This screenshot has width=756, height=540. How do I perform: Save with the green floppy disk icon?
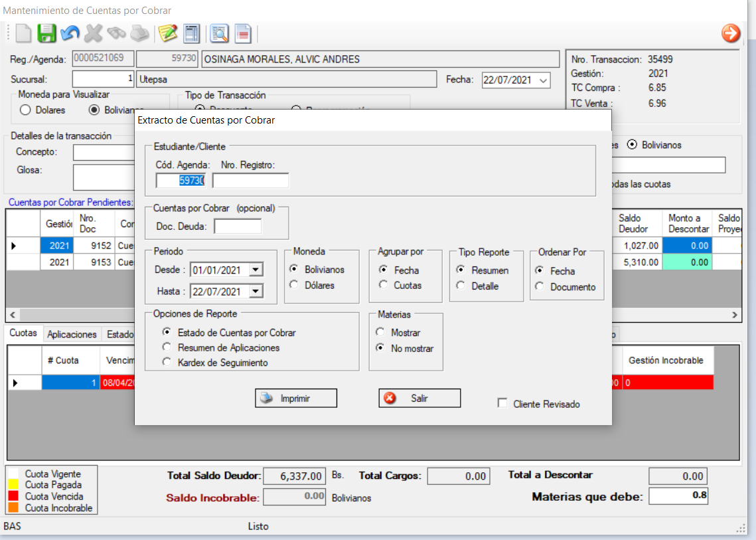[46, 33]
